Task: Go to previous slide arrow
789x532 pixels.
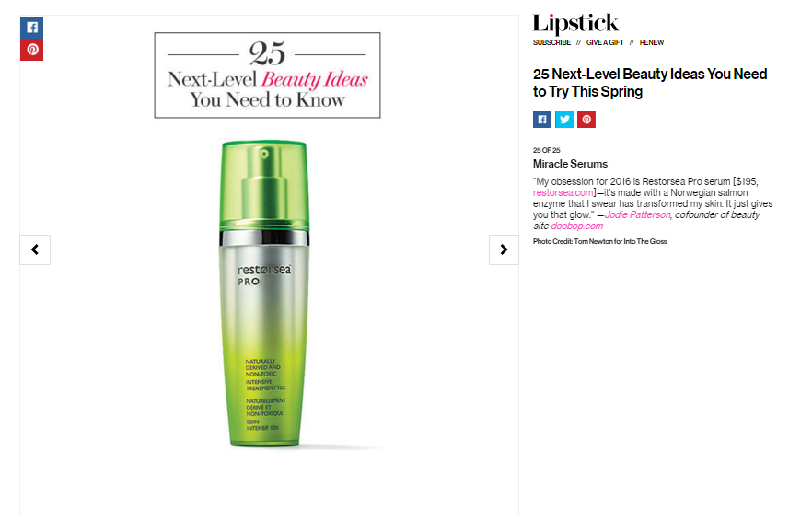Action: (x=35, y=249)
